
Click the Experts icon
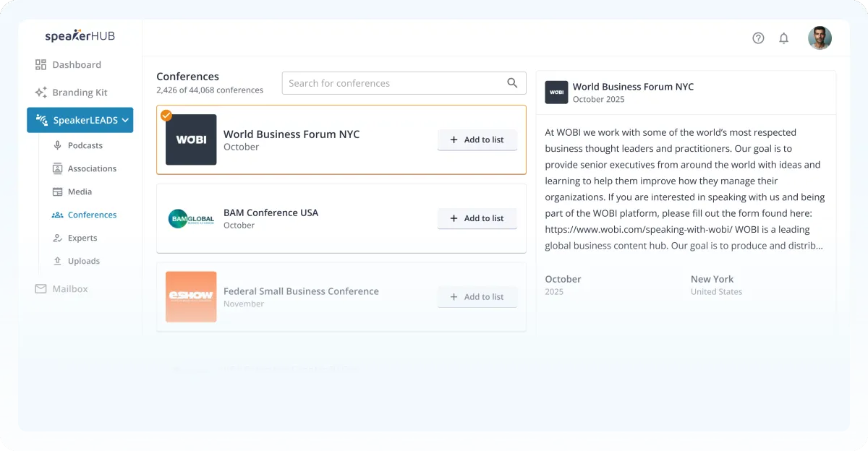click(57, 238)
